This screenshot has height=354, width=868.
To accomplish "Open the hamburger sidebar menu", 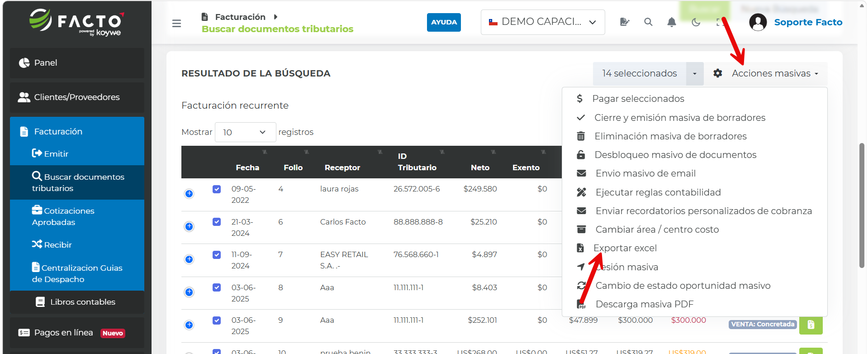I will point(176,23).
